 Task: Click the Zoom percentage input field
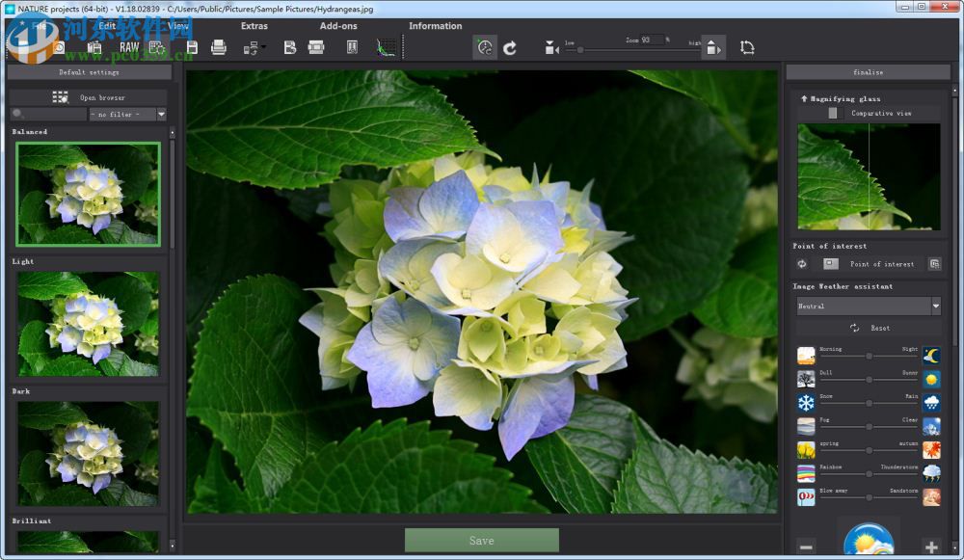(651, 40)
